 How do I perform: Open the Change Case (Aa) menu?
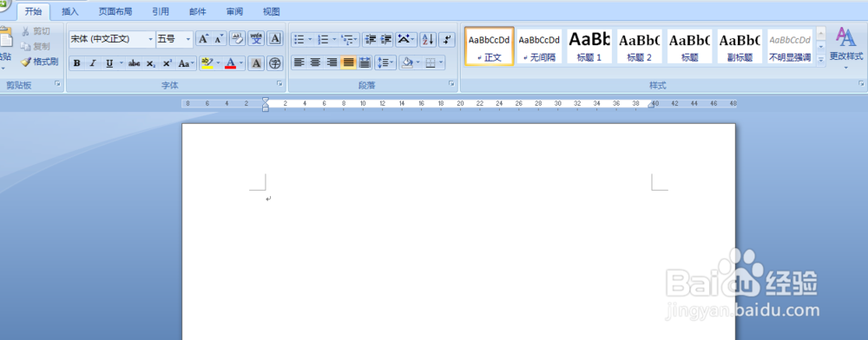[186, 63]
